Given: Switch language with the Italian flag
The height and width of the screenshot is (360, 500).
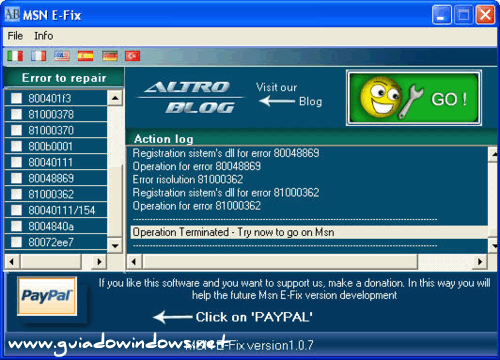Looking at the screenshot, I should (15, 56).
